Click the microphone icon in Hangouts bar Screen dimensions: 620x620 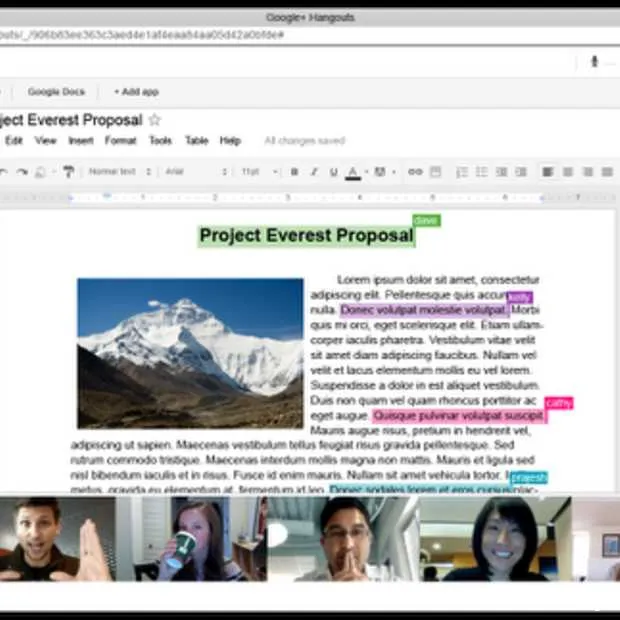(x=594, y=61)
